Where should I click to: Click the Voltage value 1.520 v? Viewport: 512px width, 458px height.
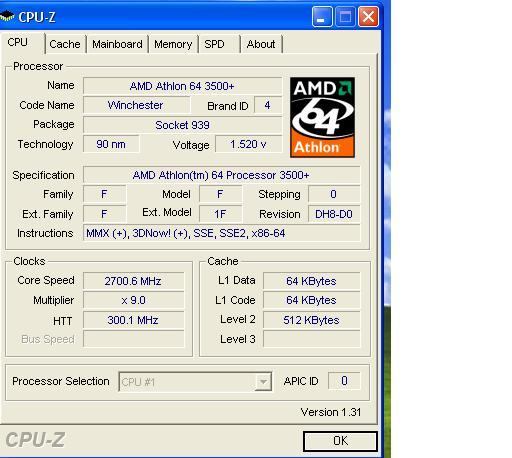click(248, 144)
